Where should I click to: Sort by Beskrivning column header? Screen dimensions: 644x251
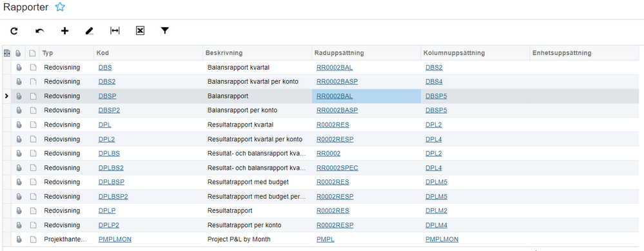[x=257, y=53]
